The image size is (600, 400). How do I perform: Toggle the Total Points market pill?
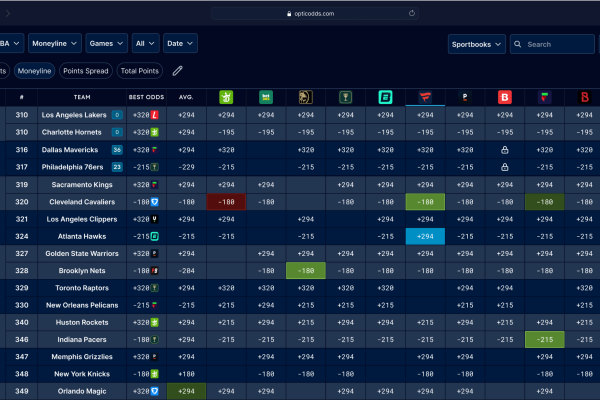point(140,71)
